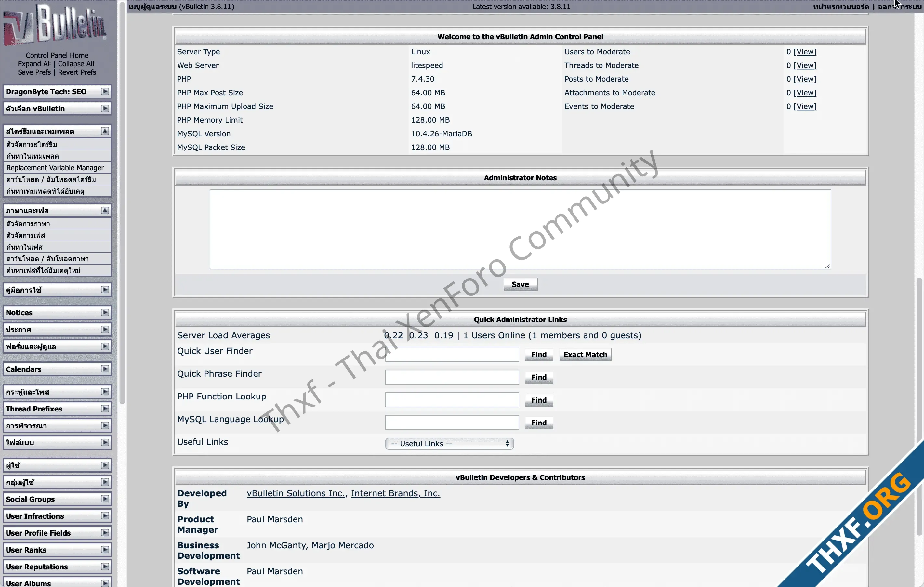Open ตัวจัดการสไตร์ธีม menu item
The height and width of the screenshot is (587, 924).
pyautogui.click(x=57, y=144)
